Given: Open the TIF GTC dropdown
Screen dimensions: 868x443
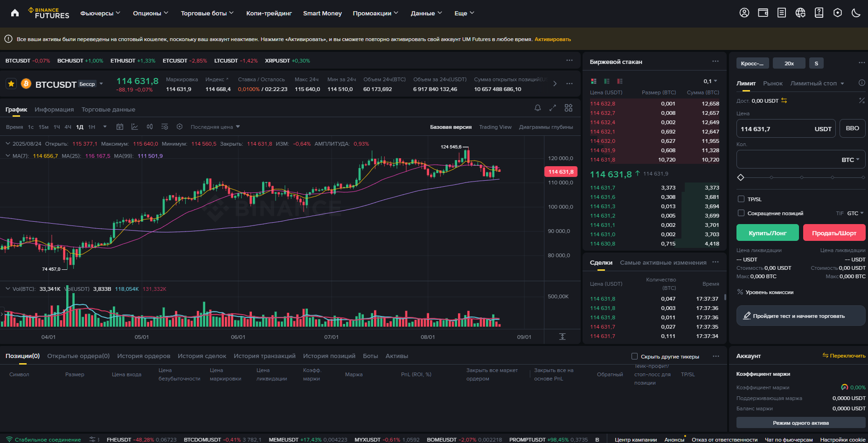Looking at the screenshot, I should 855,213.
